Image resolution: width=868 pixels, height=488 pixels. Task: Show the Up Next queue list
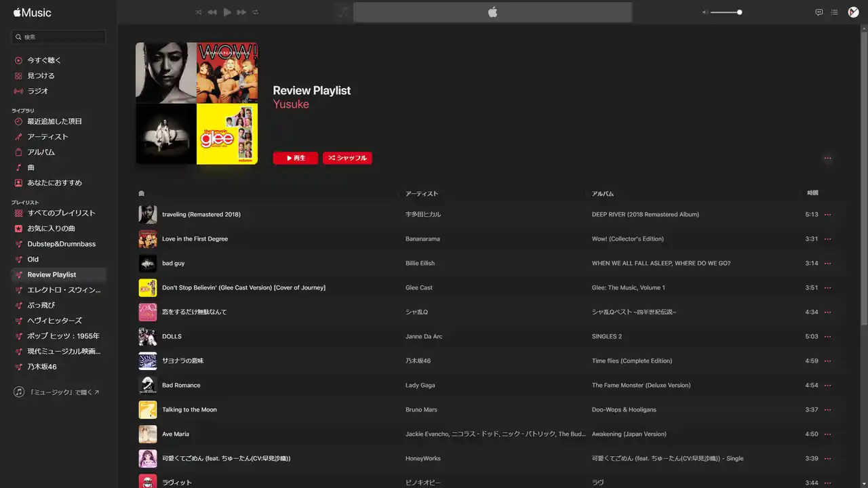pyautogui.click(x=835, y=12)
